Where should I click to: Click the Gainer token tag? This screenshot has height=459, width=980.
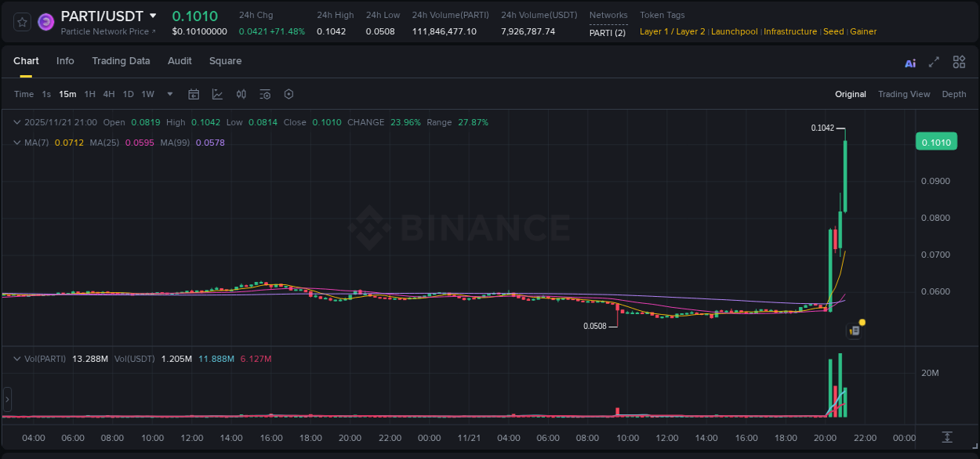(863, 31)
